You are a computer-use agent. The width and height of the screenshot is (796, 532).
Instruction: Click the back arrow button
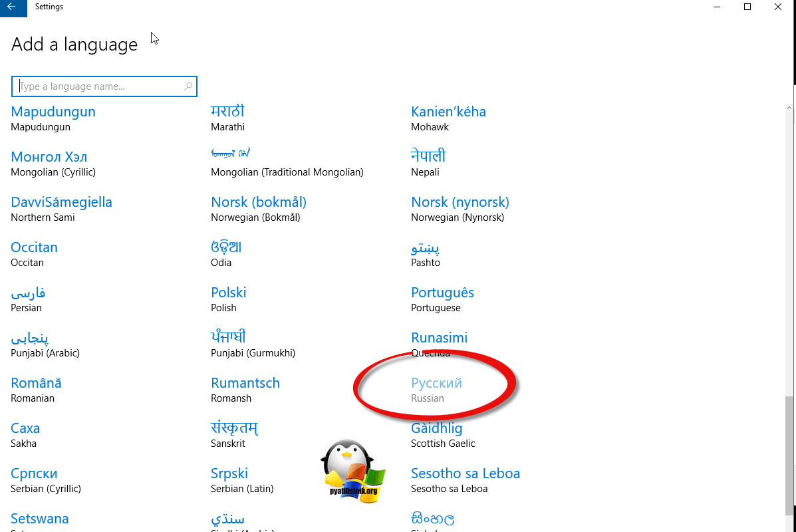coord(12,7)
